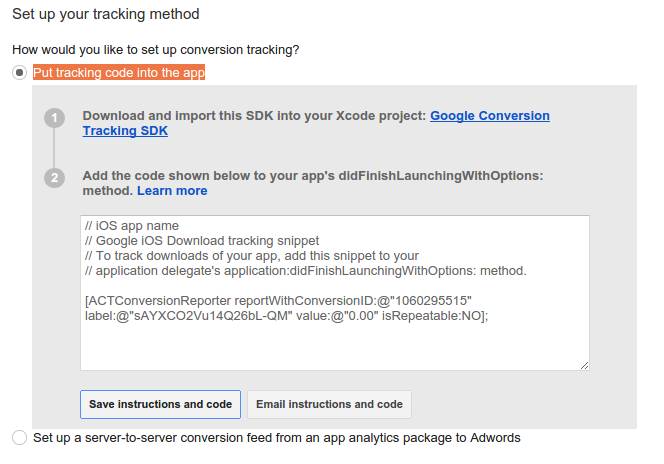Click the "Add the code shown below" step text

click(312, 175)
